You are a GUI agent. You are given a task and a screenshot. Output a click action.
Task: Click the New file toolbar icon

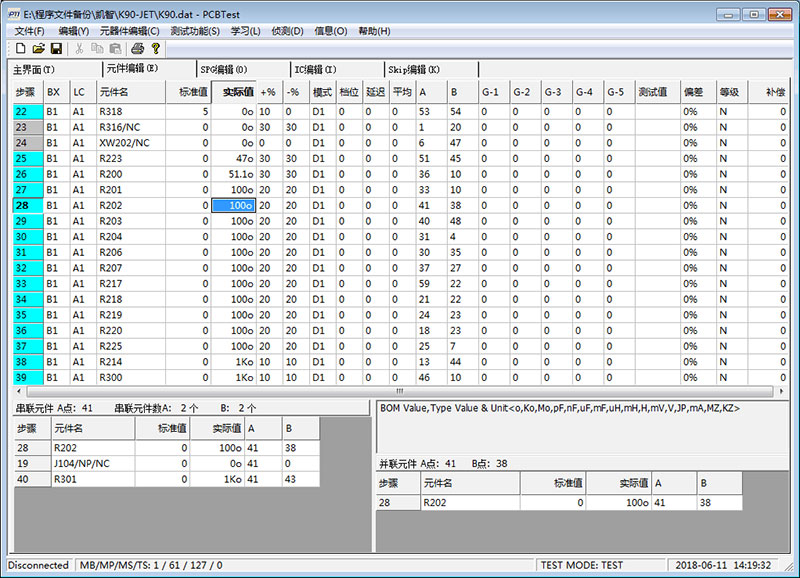tap(20, 48)
